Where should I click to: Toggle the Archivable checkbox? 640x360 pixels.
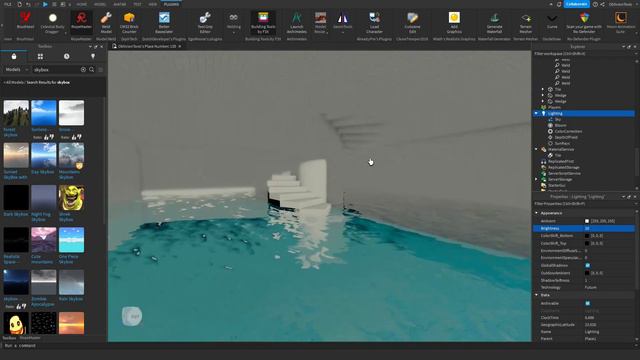point(587,303)
